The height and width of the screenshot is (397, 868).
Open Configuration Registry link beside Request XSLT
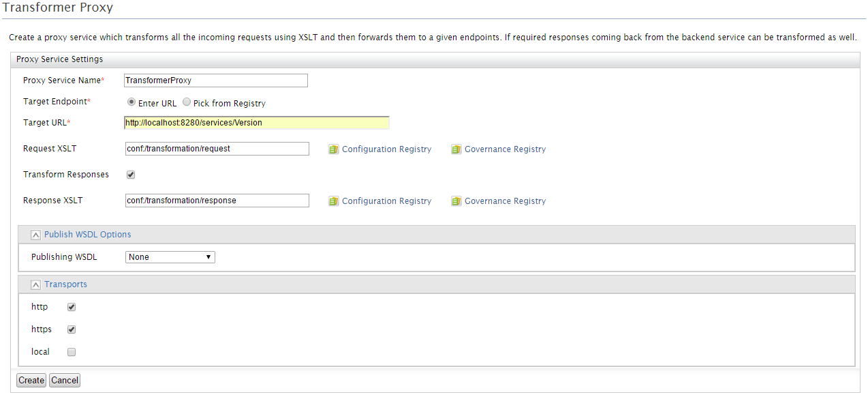tap(386, 149)
